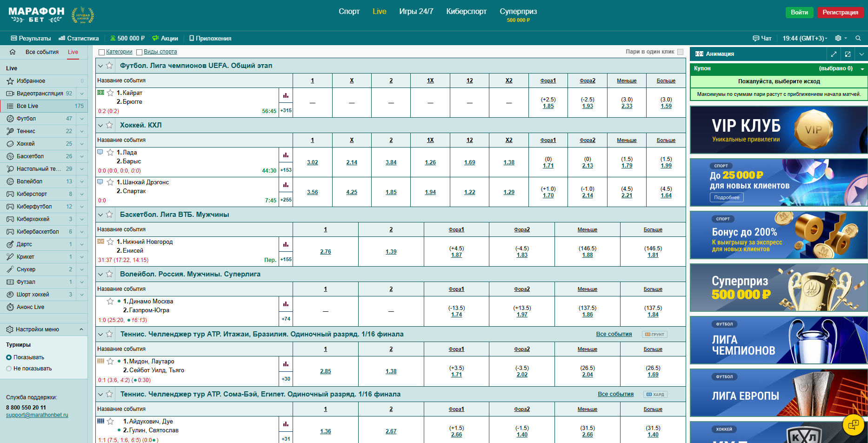
Task: Add Лада vs Барыс match to favorites star
Action: click(110, 152)
